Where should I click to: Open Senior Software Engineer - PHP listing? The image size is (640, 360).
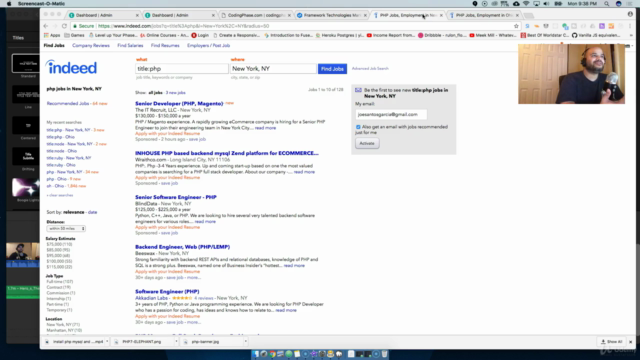pos(176,197)
